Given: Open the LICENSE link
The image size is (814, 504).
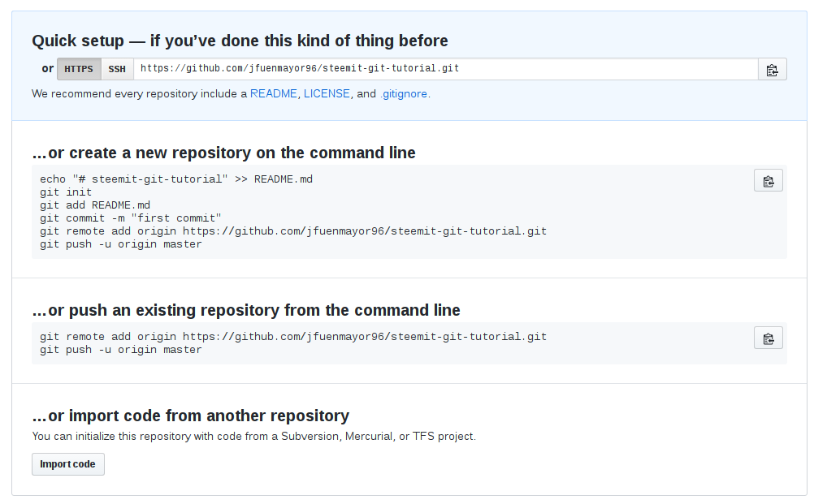Looking at the screenshot, I should click(x=327, y=93).
